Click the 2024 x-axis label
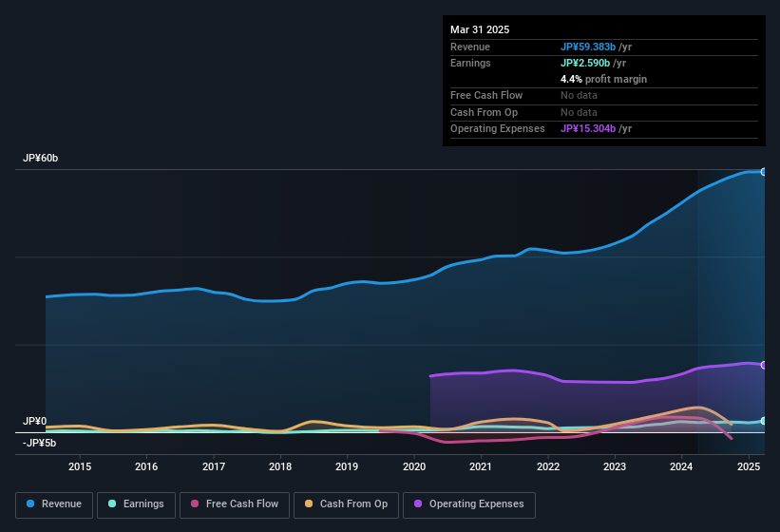This screenshot has width=780, height=532. pos(681,466)
